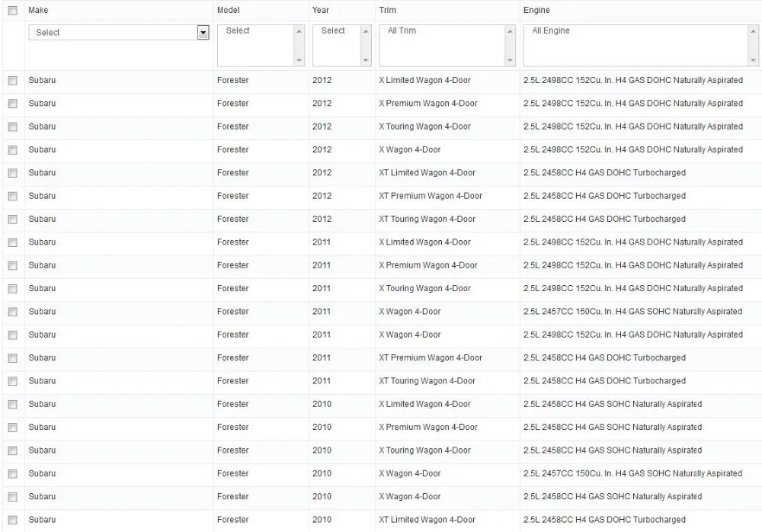Screen dimensions: 762x532
Task: Click the engine cell of 2011 X Limited row
Action: [633, 242]
